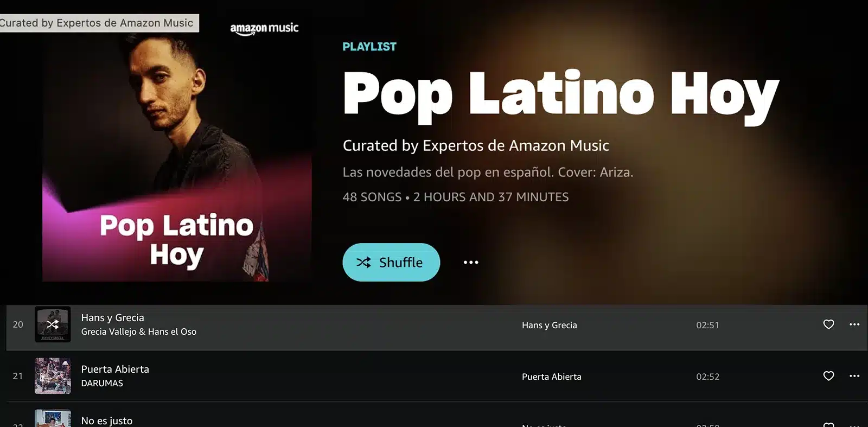
Task: Select the Puerta Abierta song title
Action: point(115,369)
